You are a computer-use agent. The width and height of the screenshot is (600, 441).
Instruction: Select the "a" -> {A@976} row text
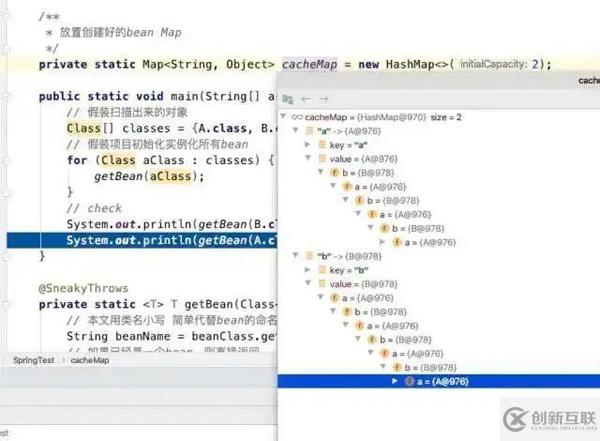(x=349, y=131)
